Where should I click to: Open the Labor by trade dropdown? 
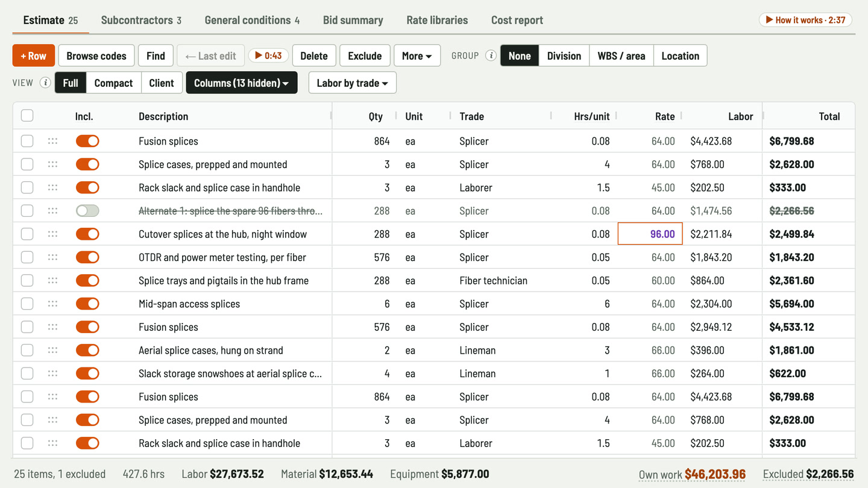coord(353,83)
